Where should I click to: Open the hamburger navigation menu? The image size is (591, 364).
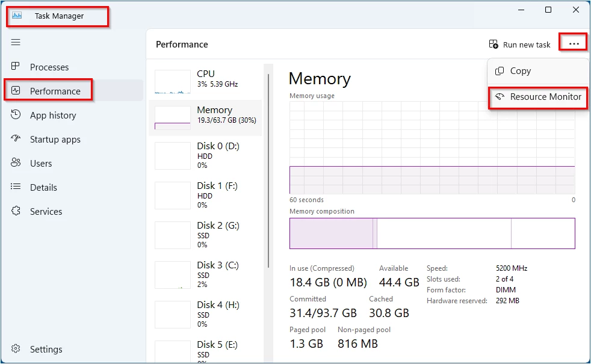click(16, 42)
